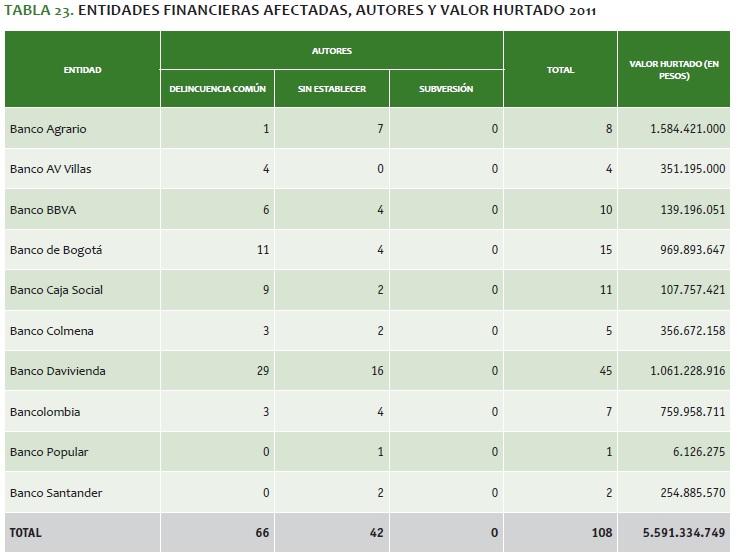Click the Banco AV Villas entity cell
Image resolution: width=739 pixels, height=555 pixels.
click(50, 169)
